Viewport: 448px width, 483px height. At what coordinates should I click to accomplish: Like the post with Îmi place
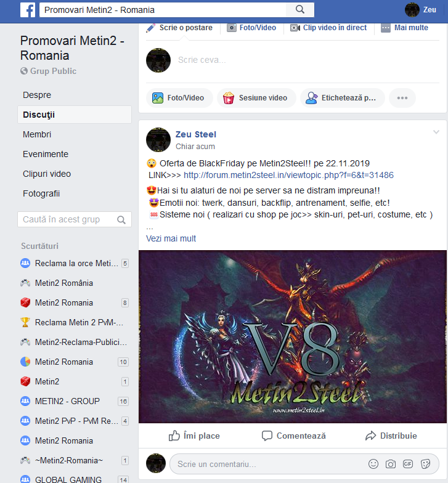194,436
